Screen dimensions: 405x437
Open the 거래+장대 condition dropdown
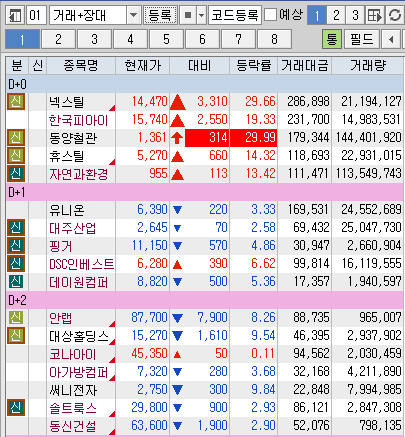coord(133,15)
